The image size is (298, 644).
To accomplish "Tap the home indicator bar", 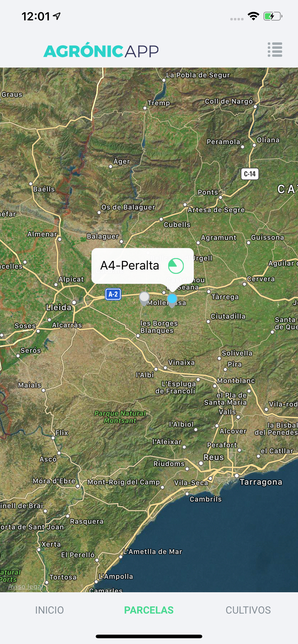I will tap(149, 636).
